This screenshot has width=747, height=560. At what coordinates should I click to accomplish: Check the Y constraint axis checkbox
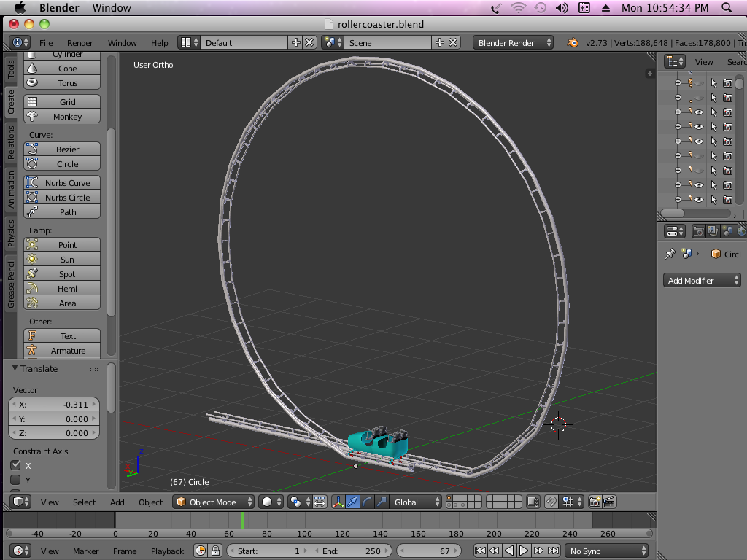[15, 480]
